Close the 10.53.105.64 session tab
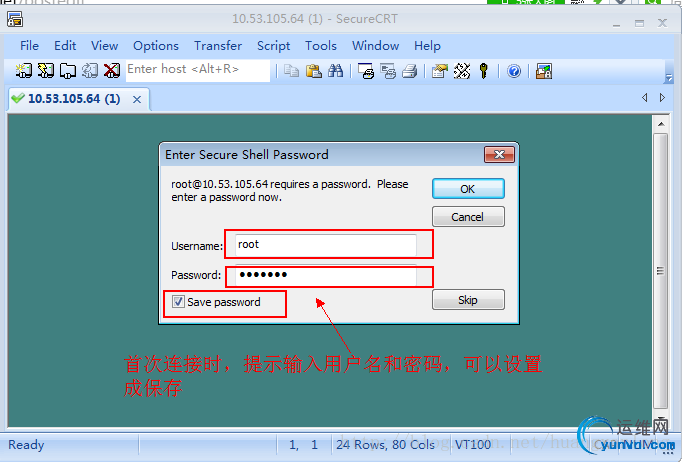Screen dimensions: 682x462 137,100
